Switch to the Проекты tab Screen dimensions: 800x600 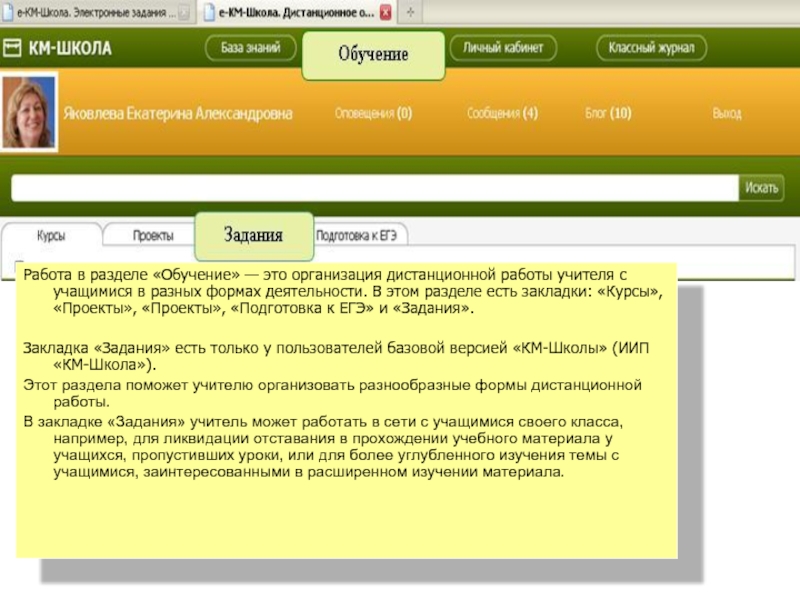point(153,236)
